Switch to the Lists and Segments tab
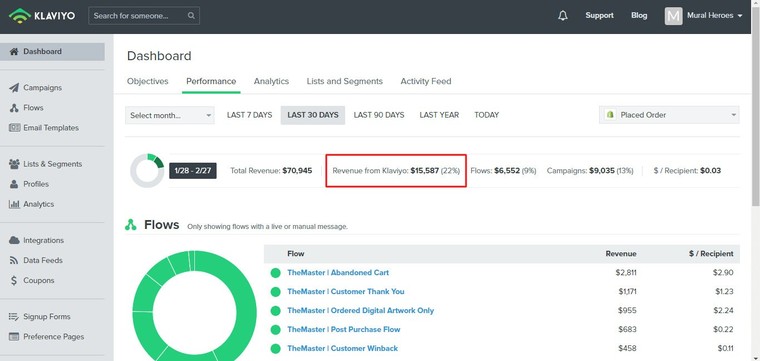This screenshot has width=760, height=361. pos(345,81)
